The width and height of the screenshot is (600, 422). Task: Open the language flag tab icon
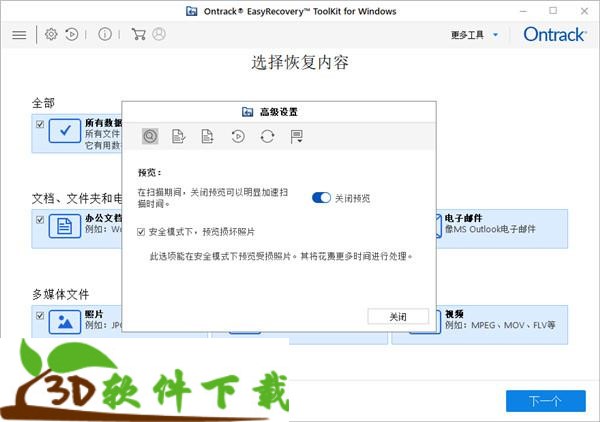coord(297,137)
